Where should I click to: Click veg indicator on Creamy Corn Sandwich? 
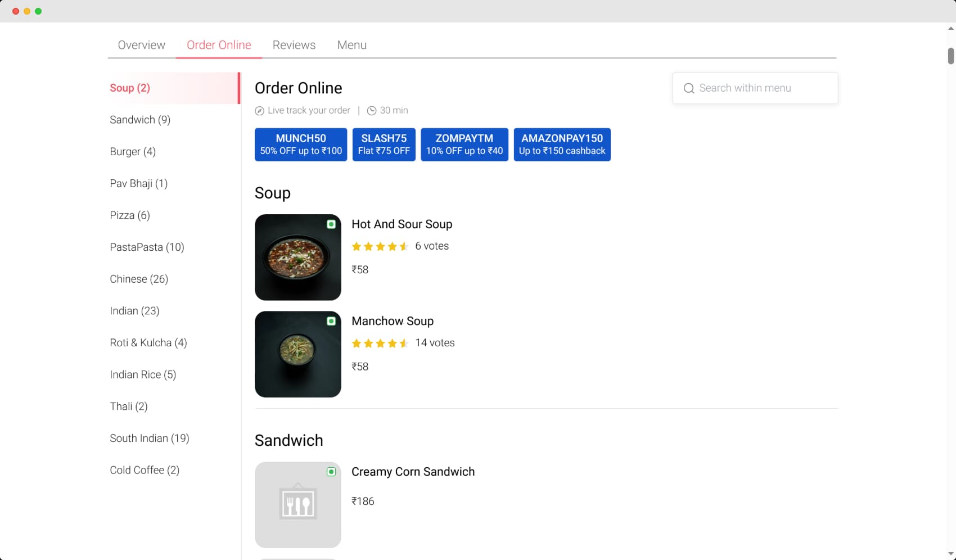[331, 472]
